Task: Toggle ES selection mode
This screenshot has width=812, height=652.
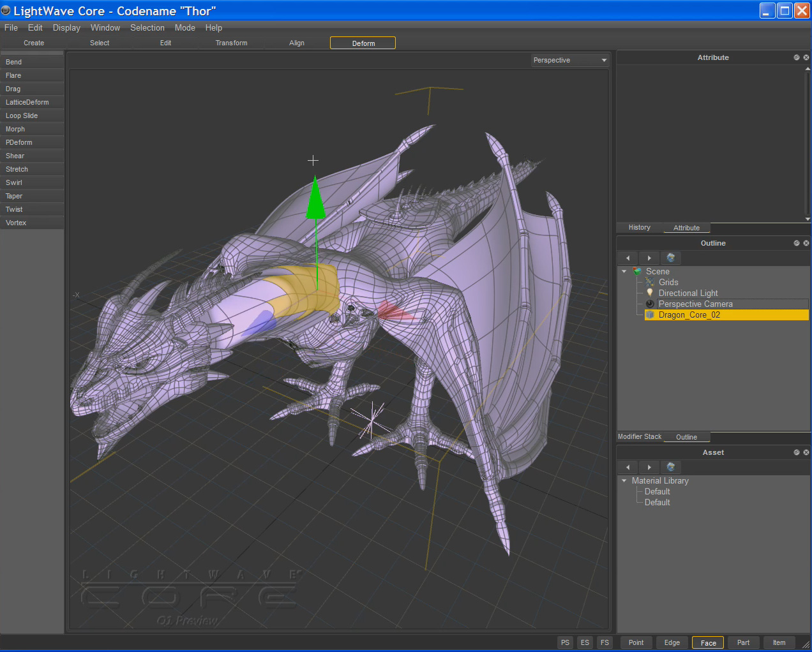Action: 585,642
